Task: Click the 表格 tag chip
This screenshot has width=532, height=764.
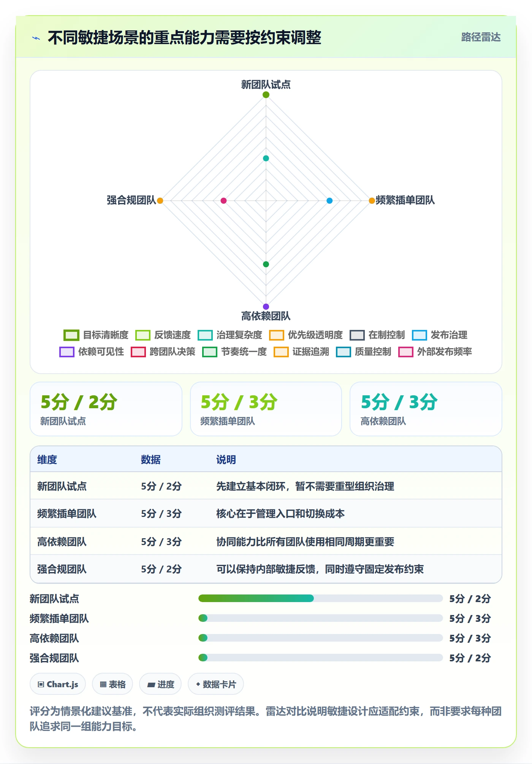Action: [112, 684]
